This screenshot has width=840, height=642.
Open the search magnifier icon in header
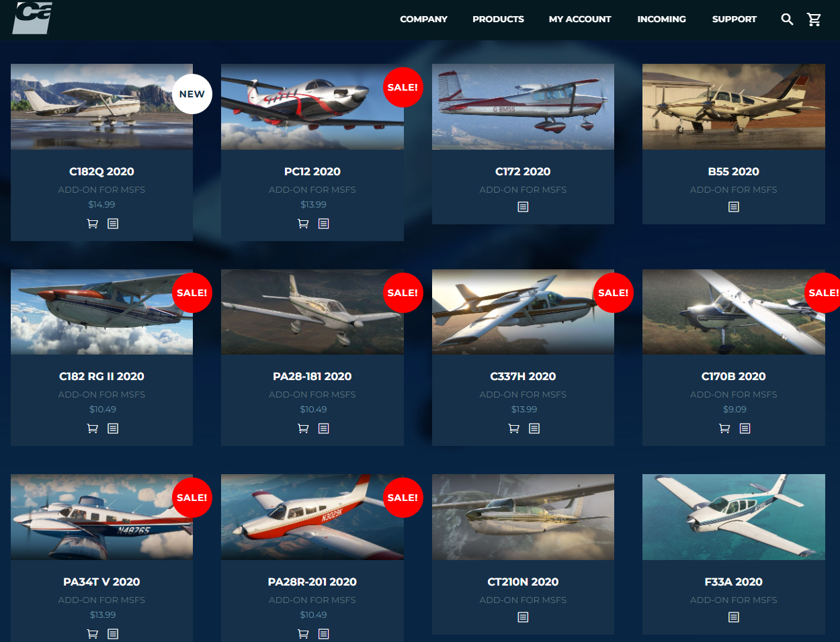tap(787, 19)
